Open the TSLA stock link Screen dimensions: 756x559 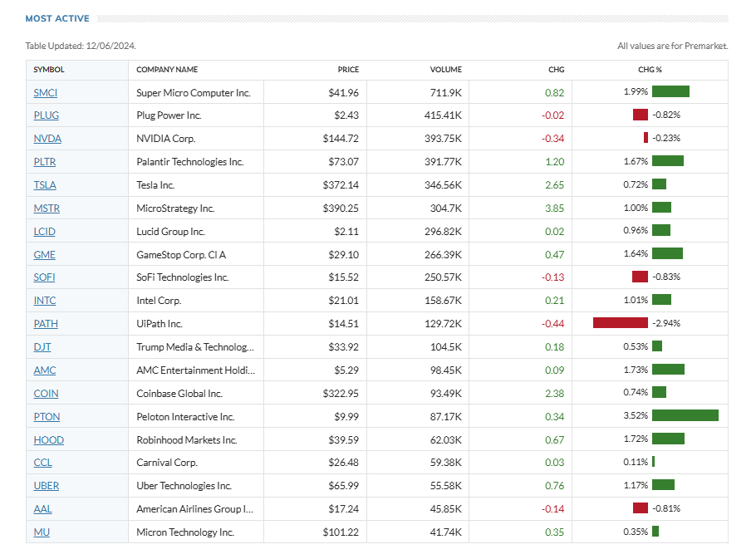tap(45, 184)
